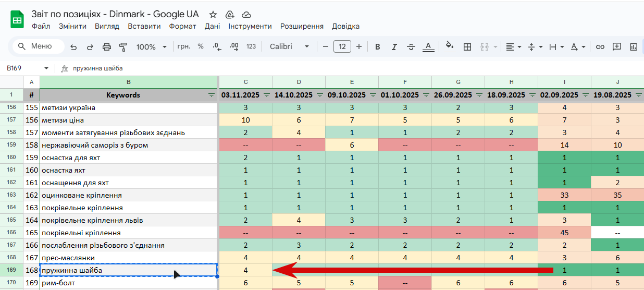Expand the merge cells options arrow
The height and width of the screenshot is (290, 644).
tap(495, 47)
